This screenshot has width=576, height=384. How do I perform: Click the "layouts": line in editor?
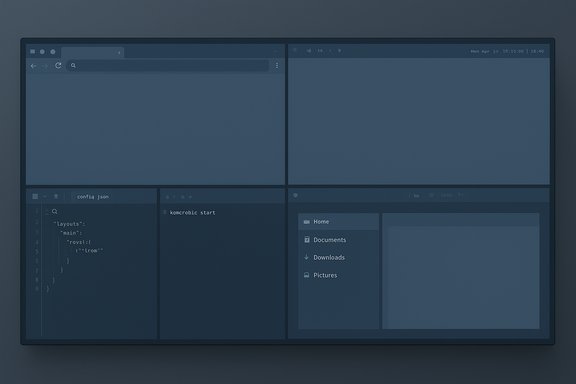(x=69, y=224)
